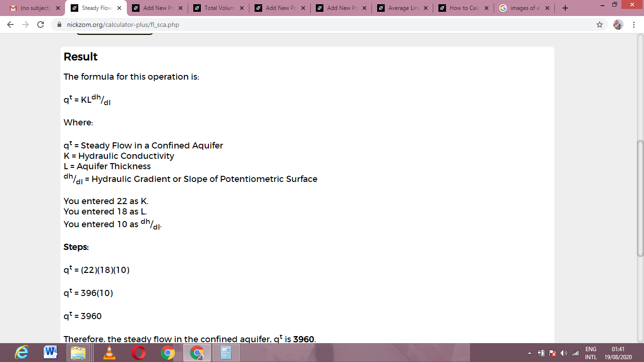The image size is (644, 362).
Task: Open Microsoft Word from taskbar
Action: [51, 353]
